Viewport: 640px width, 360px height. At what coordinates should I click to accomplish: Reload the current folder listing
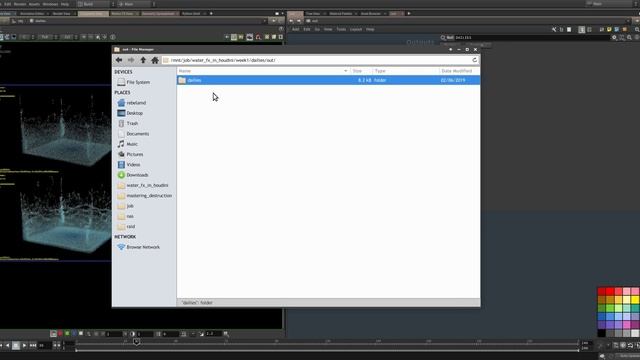coord(474,60)
